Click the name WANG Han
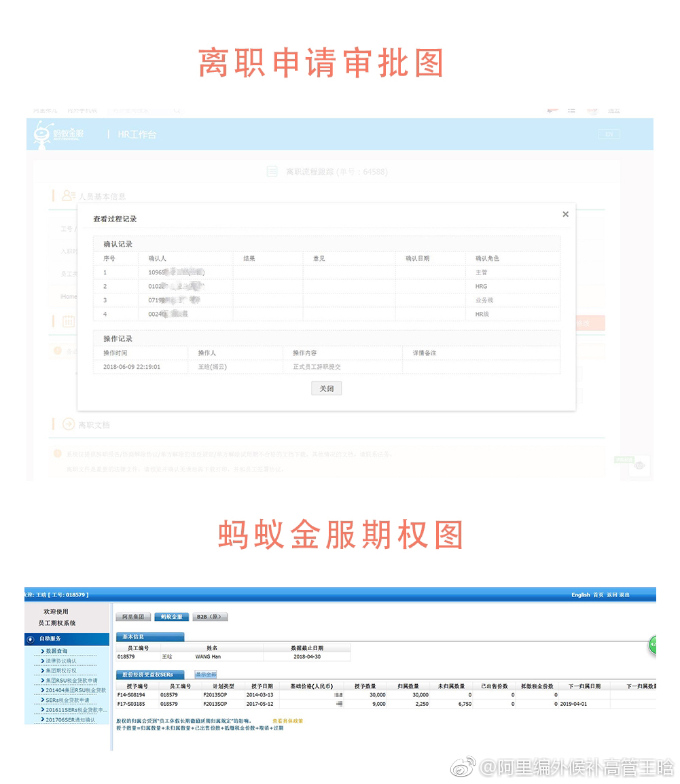680x784 pixels. tap(208, 657)
